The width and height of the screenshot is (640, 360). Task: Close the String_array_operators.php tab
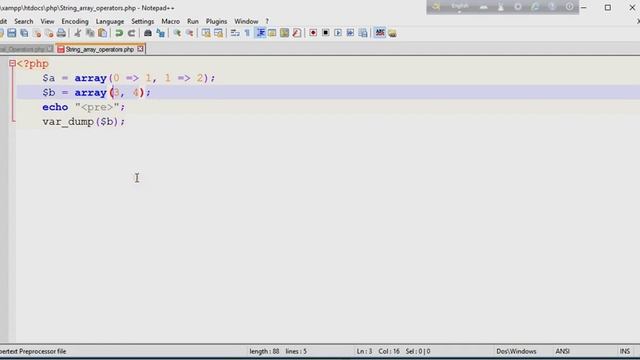tap(140, 49)
